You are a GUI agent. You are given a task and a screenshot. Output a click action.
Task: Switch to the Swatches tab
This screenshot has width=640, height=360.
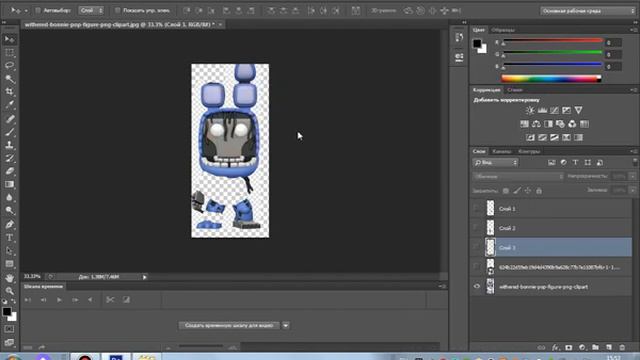pyautogui.click(x=503, y=30)
